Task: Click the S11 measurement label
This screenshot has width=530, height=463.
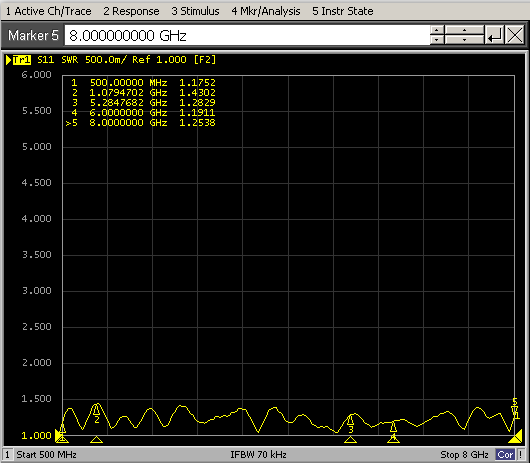Action: [x=46, y=60]
